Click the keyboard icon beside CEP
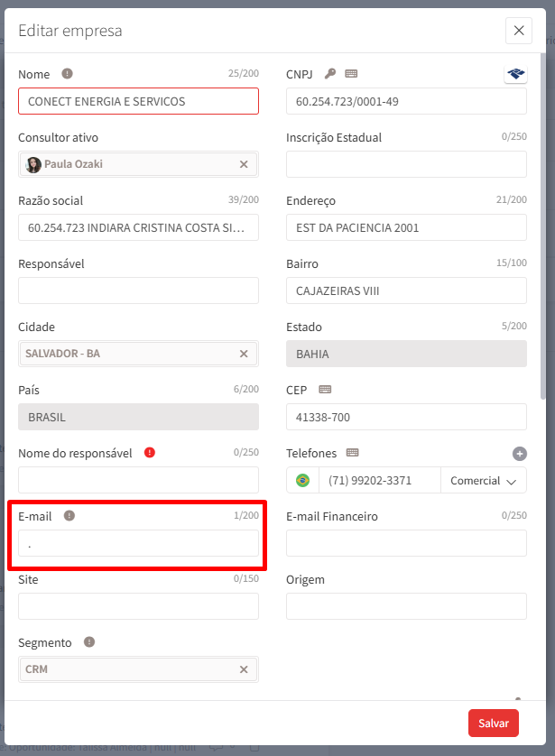 [x=325, y=390]
